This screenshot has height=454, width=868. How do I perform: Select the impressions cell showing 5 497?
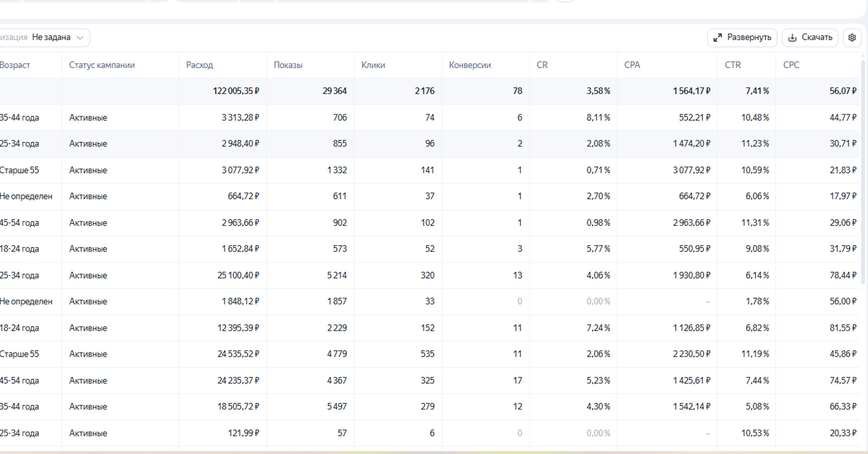[x=336, y=407]
